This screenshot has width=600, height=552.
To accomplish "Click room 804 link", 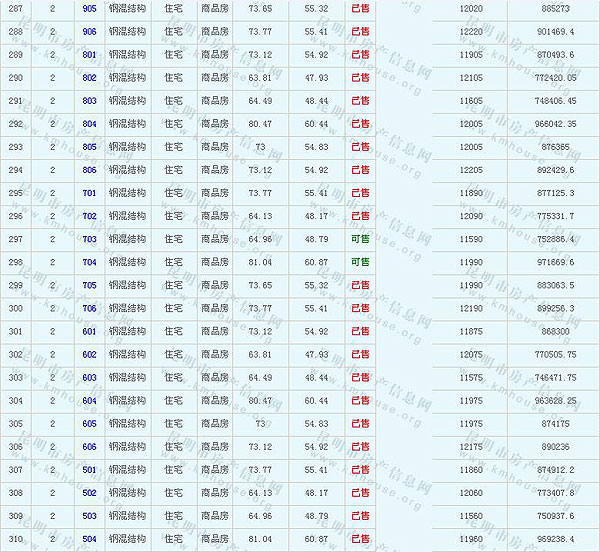I will point(90,124).
